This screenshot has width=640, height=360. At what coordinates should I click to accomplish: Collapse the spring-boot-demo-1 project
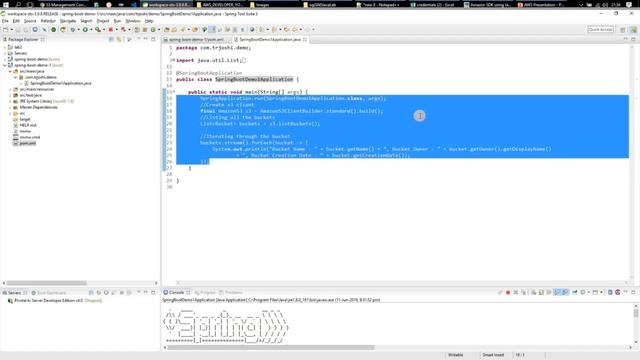pos(5,65)
